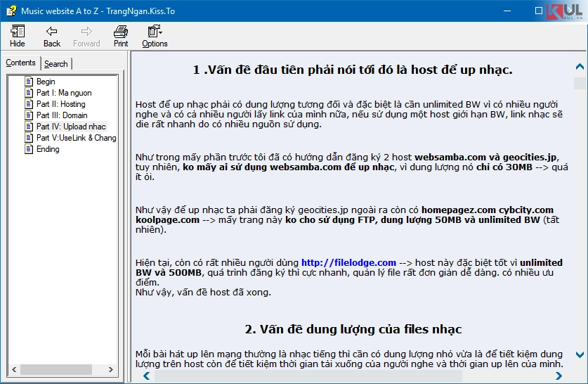The width and height of the screenshot is (588, 384).
Task: Click topic pane scroll up arrow
Action: (580, 67)
